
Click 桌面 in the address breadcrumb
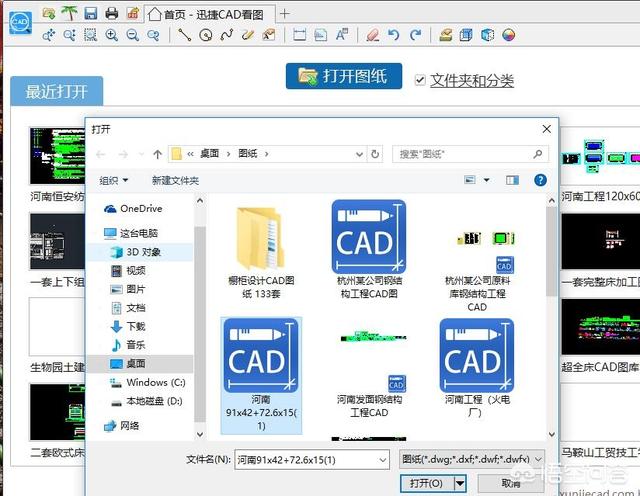[209, 154]
